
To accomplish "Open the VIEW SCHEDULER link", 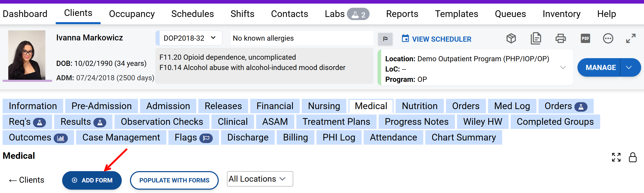I will tap(436, 39).
